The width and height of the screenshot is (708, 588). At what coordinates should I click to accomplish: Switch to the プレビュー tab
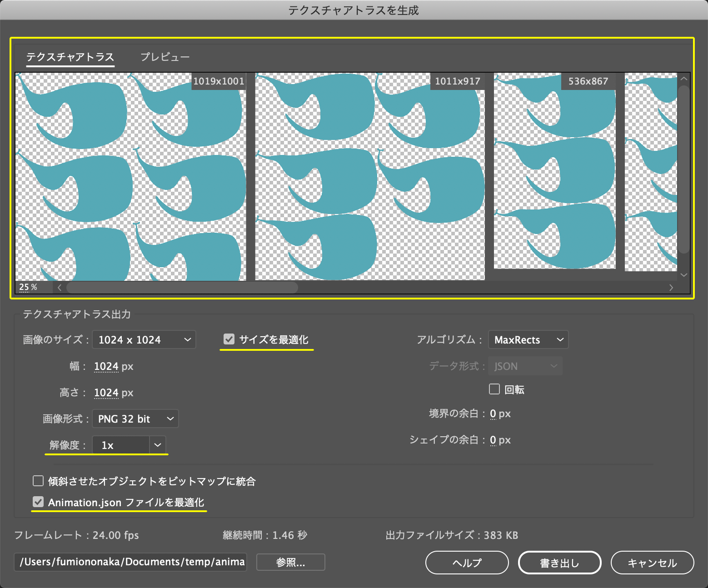tap(165, 57)
